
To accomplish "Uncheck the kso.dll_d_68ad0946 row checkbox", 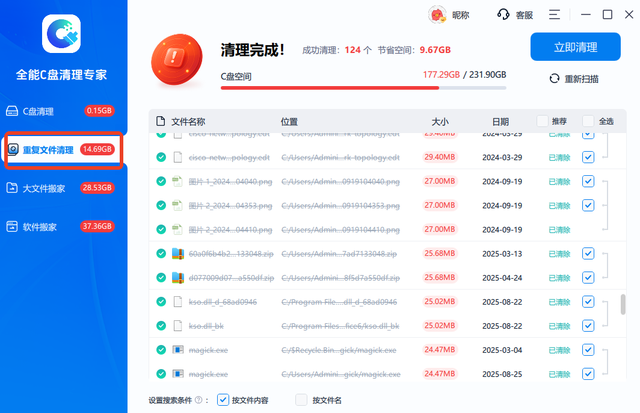I will coord(588,302).
